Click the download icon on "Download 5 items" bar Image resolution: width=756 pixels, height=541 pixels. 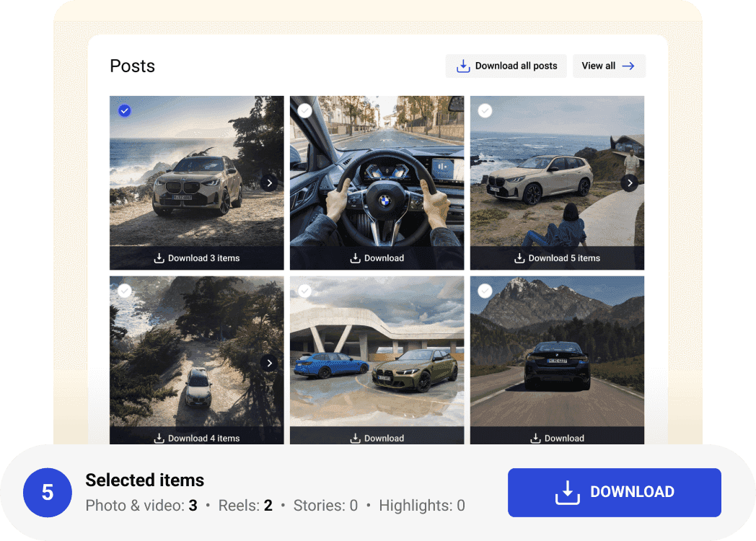click(519, 258)
